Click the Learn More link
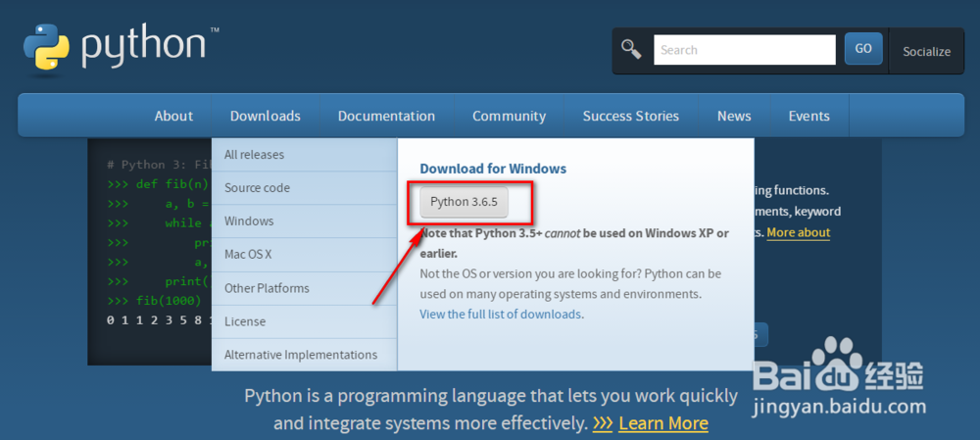 point(663,423)
